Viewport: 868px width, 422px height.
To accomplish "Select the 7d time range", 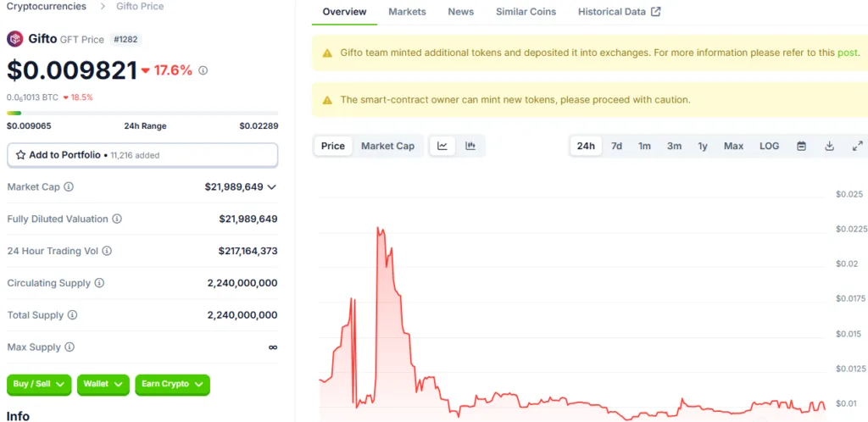I will (x=617, y=146).
